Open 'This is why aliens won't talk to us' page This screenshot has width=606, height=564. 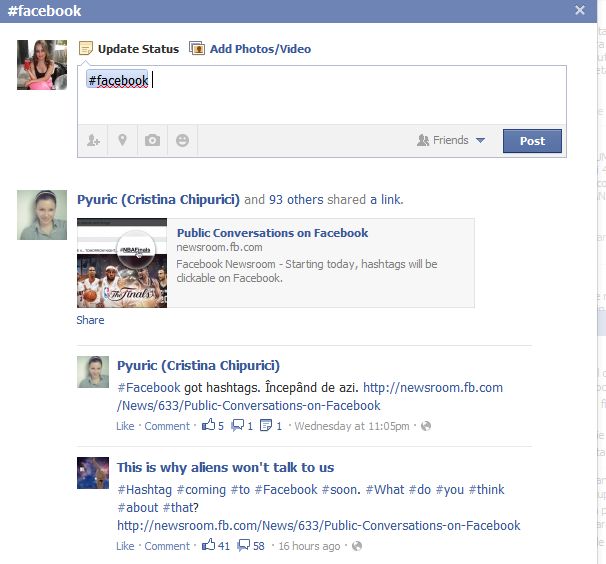pyautogui.click(x=226, y=467)
